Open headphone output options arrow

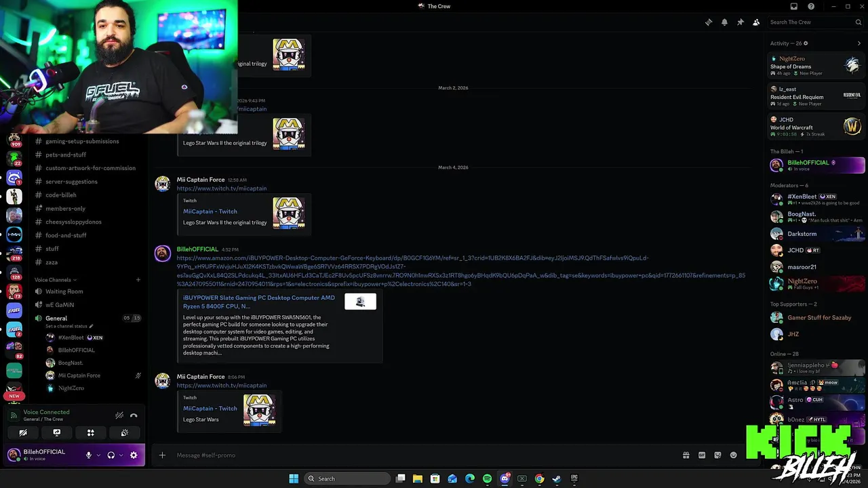[x=121, y=455]
